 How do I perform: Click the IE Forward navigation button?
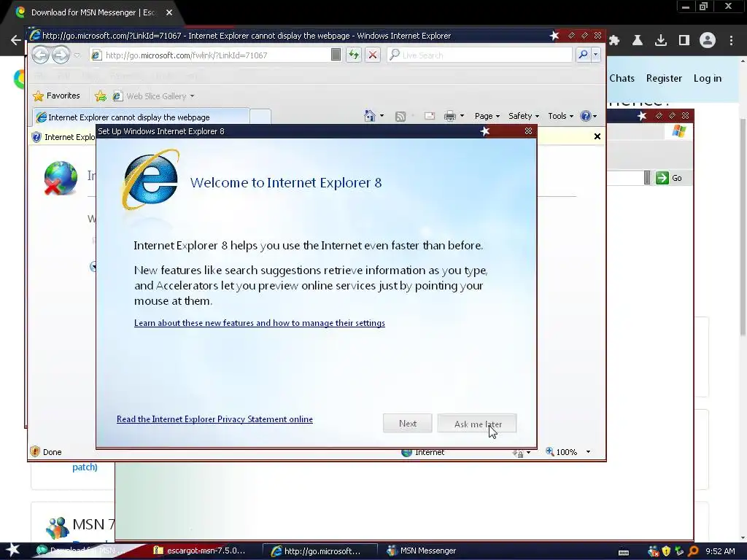(x=61, y=55)
